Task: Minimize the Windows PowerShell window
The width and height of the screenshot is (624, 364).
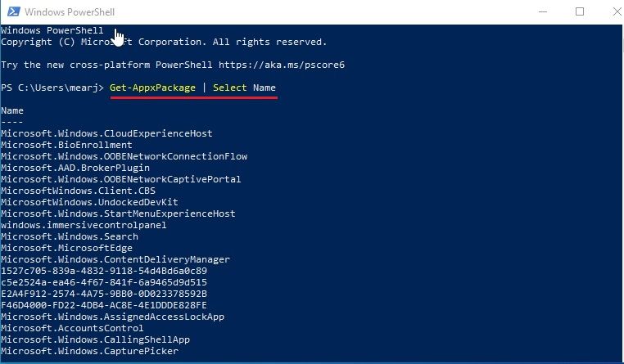Action: (544, 12)
